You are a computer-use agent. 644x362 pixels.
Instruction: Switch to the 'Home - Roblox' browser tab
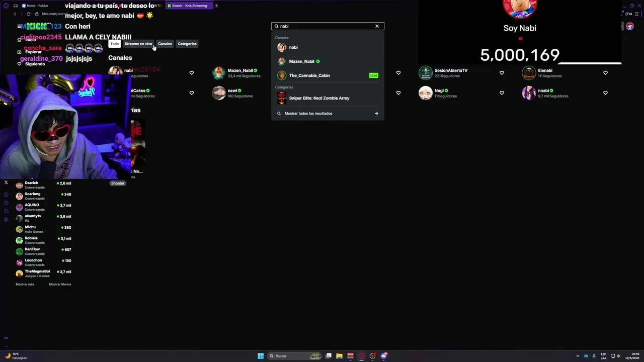click(38, 6)
